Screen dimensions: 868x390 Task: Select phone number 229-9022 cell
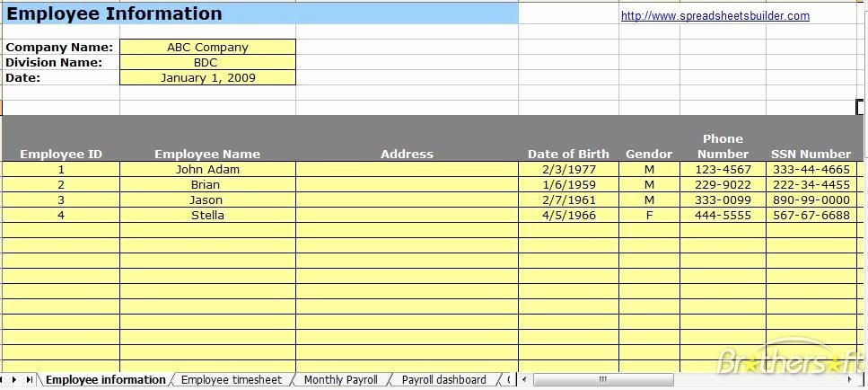(x=723, y=184)
